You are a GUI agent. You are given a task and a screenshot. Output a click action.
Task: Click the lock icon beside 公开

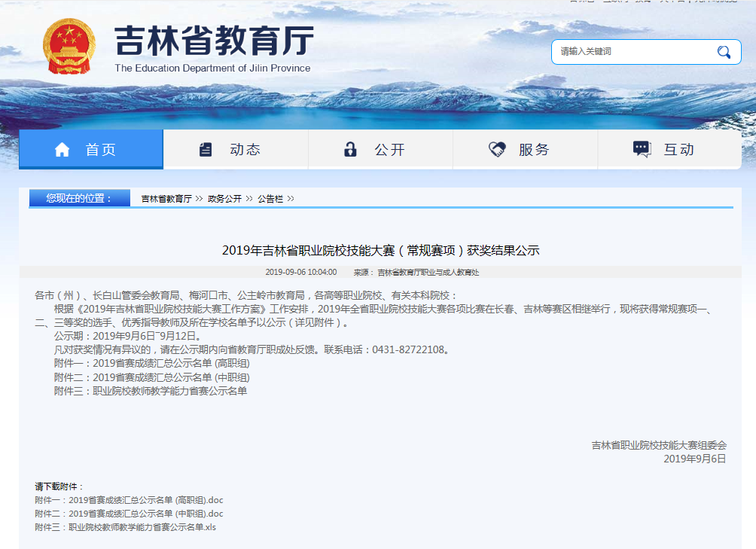[350, 148]
